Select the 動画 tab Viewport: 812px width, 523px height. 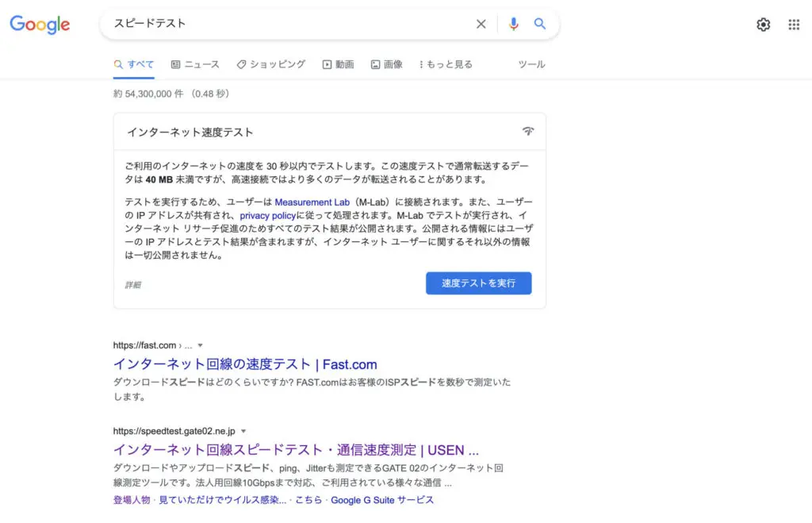pyautogui.click(x=338, y=64)
